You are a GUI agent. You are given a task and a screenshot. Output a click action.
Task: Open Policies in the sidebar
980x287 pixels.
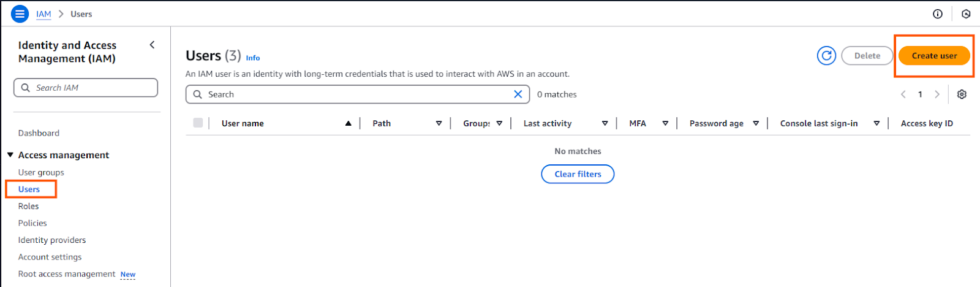[32, 223]
